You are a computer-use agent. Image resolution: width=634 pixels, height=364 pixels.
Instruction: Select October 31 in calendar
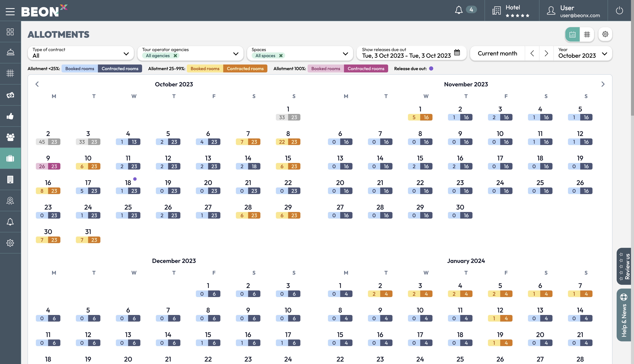point(88,236)
